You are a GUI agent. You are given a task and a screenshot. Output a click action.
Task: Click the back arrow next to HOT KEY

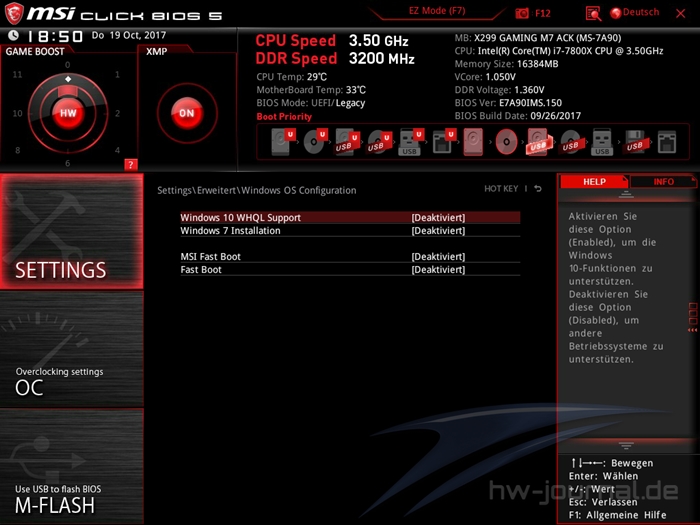(538, 189)
